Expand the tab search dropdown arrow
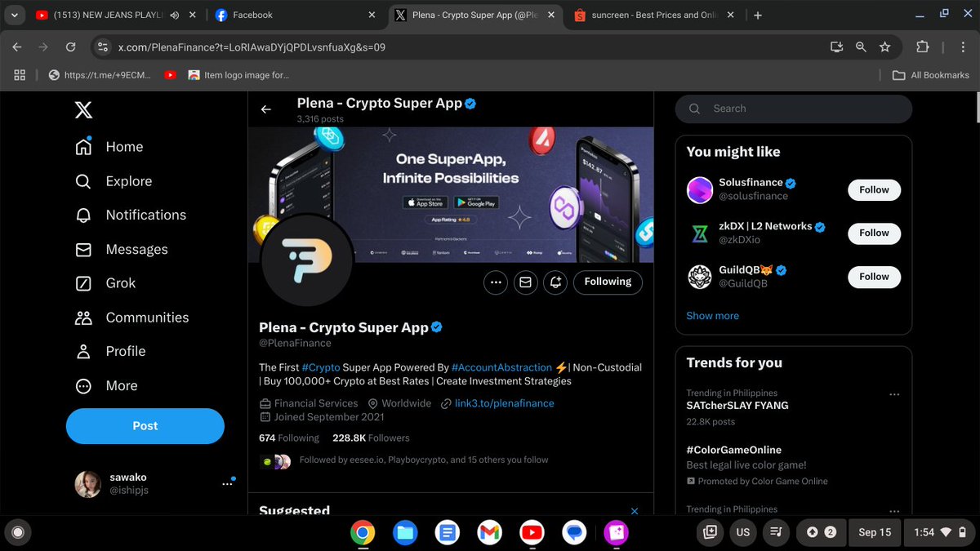 (15, 15)
